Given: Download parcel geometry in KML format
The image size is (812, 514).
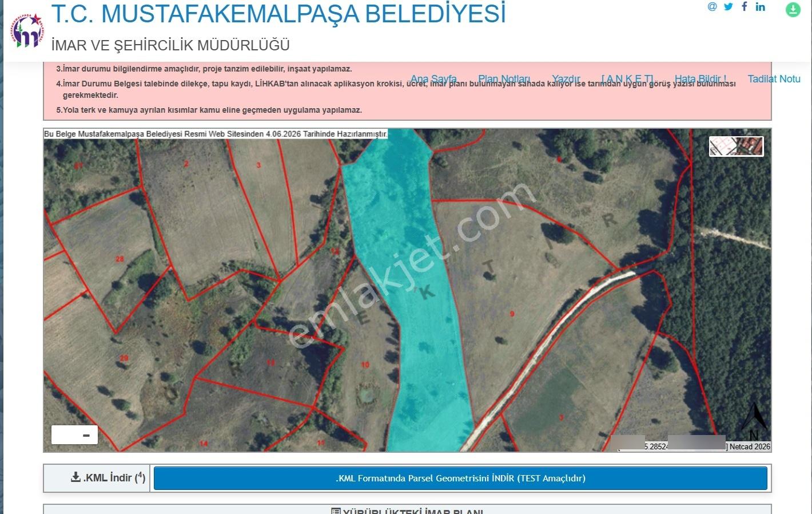Looking at the screenshot, I should pos(460,479).
